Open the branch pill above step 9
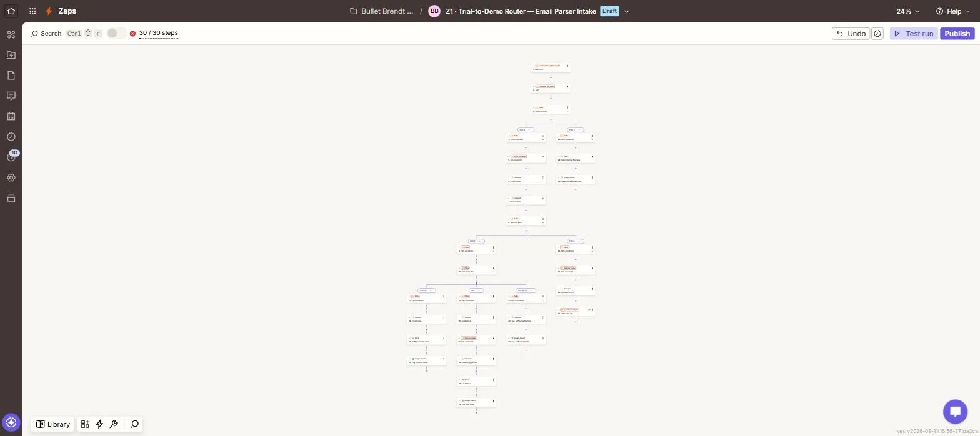 (476, 241)
